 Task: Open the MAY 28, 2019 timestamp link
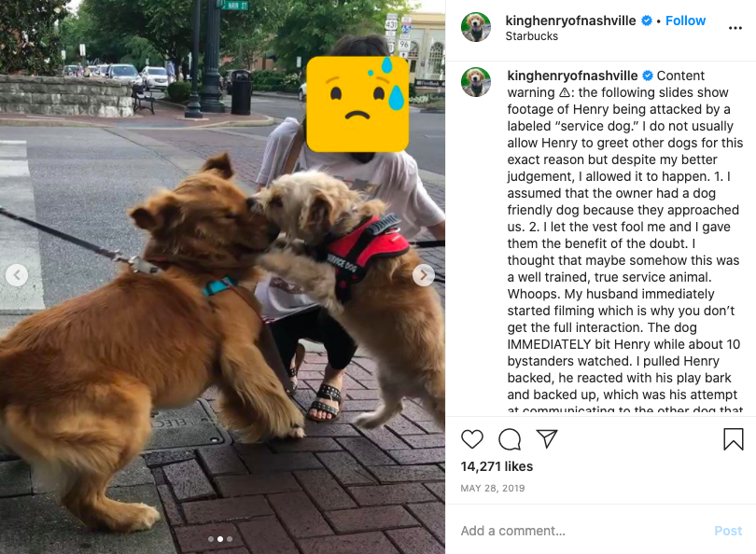492,488
